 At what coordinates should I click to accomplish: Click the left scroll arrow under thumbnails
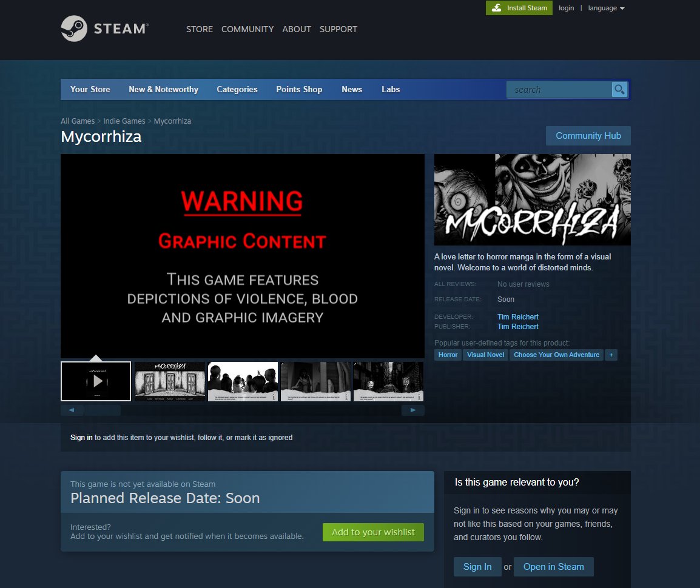(72, 410)
